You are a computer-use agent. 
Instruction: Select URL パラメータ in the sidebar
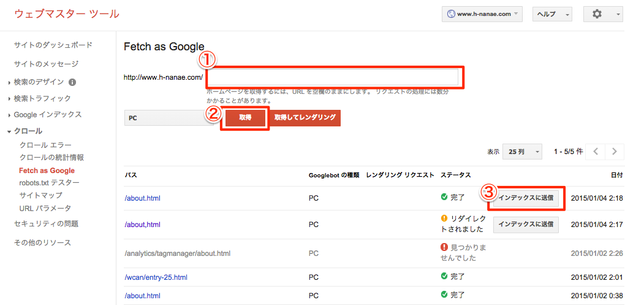click(x=45, y=208)
